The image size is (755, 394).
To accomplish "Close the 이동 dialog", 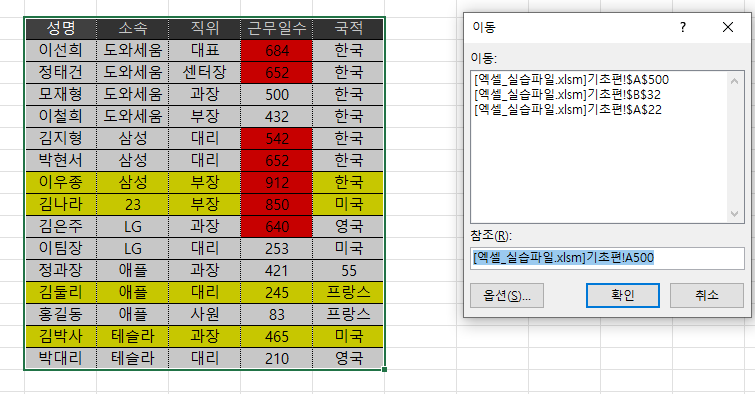I will pyautogui.click(x=728, y=27).
